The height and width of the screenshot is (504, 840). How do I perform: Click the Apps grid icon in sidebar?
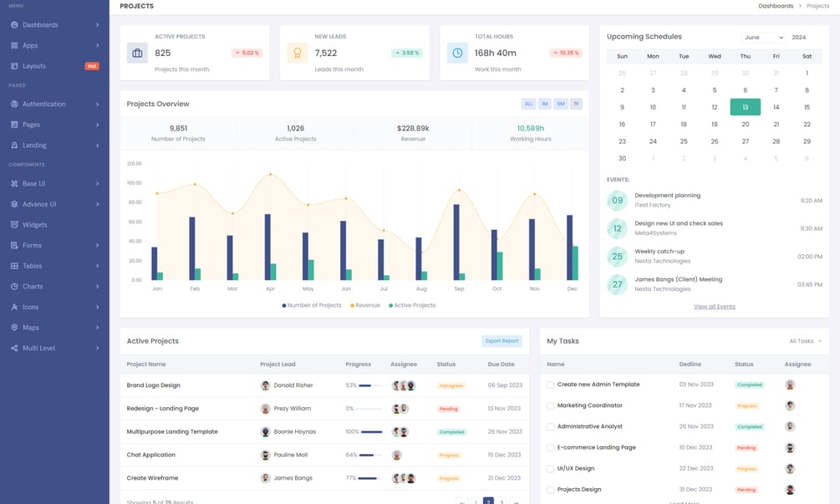14,45
